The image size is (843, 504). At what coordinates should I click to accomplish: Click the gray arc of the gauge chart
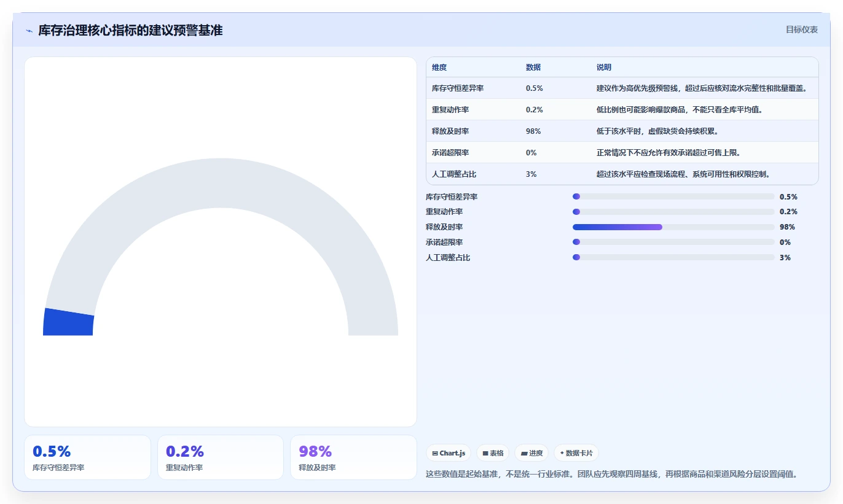(x=221, y=183)
